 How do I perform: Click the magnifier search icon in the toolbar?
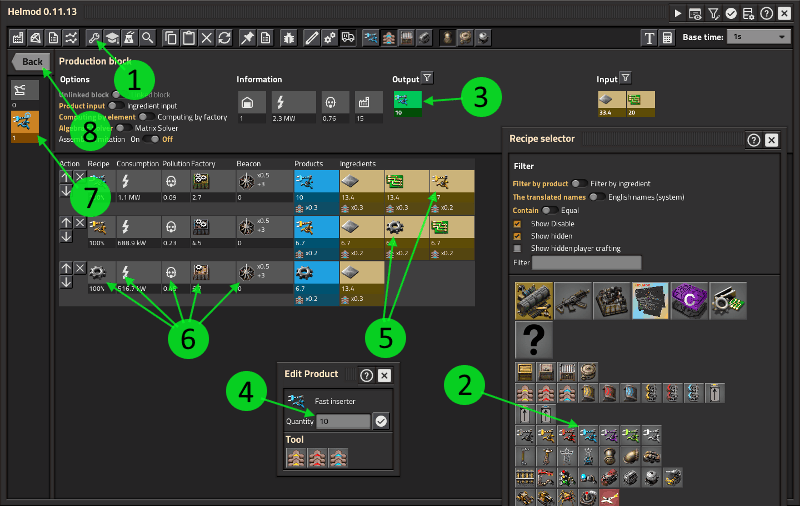[148, 37]
